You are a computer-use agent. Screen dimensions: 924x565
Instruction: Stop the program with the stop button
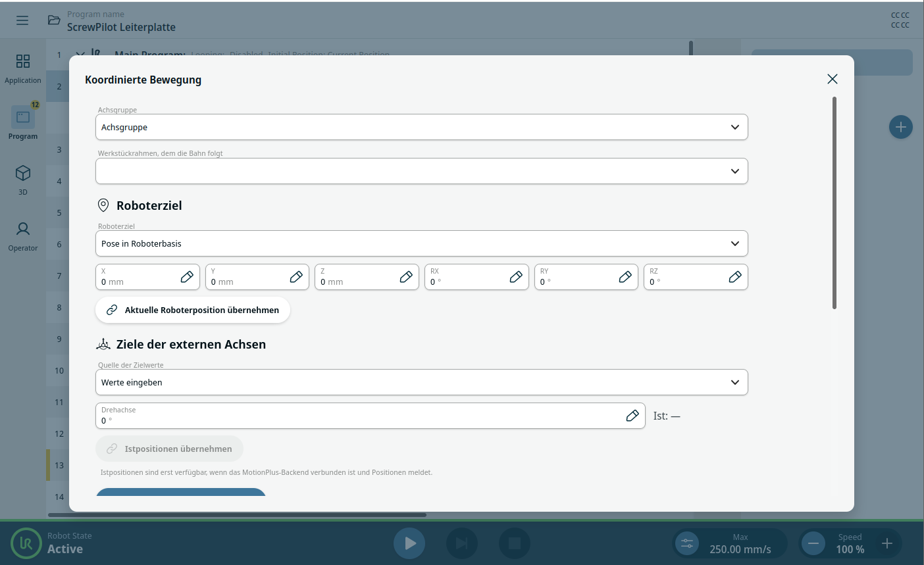(515, 543)
